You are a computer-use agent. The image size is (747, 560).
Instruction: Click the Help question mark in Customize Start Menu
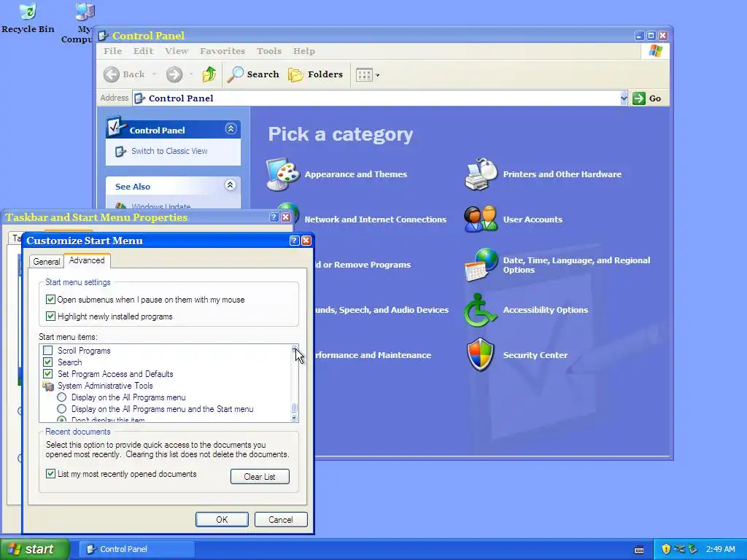295,241
